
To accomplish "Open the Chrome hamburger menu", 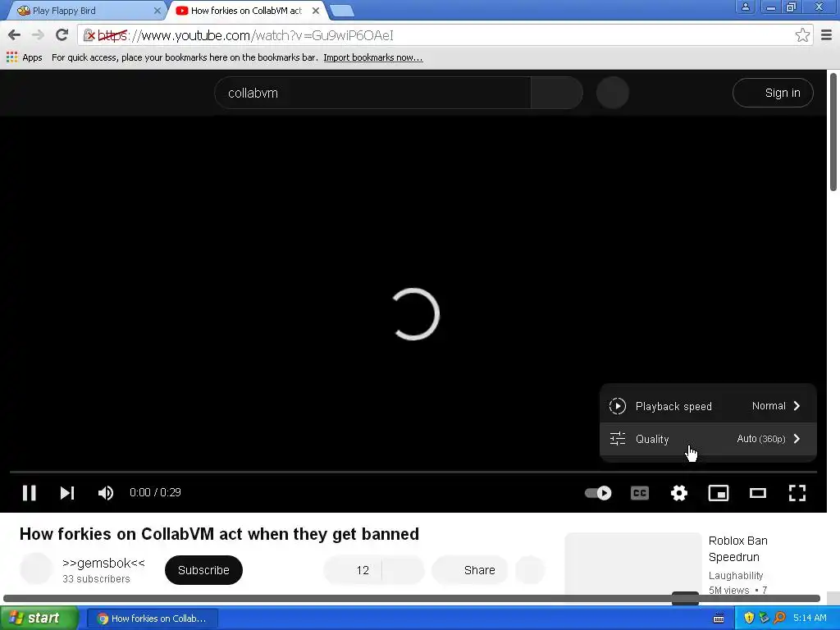I will click(826, 35).
